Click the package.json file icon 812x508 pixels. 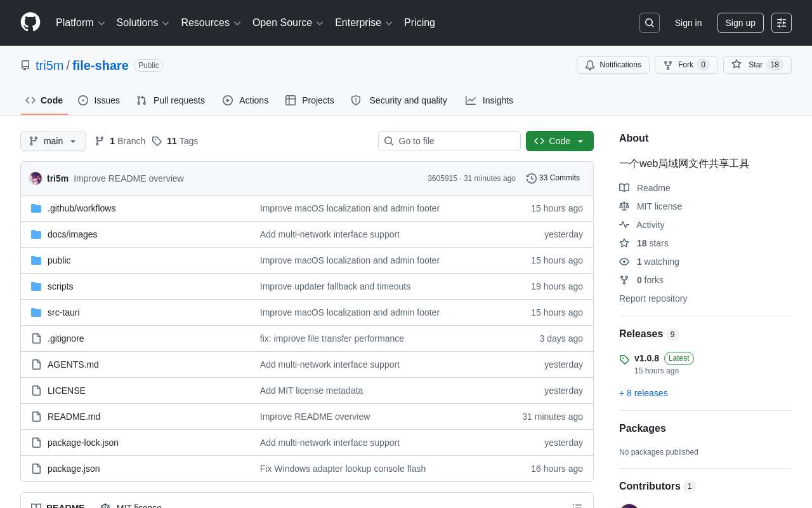[36, 469]
